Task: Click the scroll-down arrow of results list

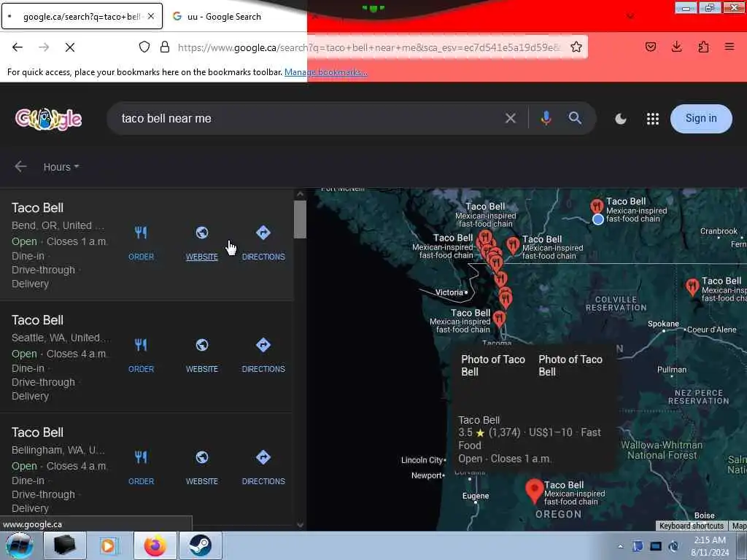Action: coord(300,524)
